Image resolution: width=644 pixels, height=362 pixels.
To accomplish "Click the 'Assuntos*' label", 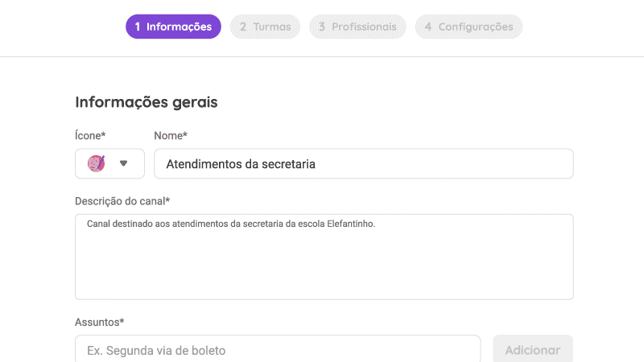I will tap(99, 323).
